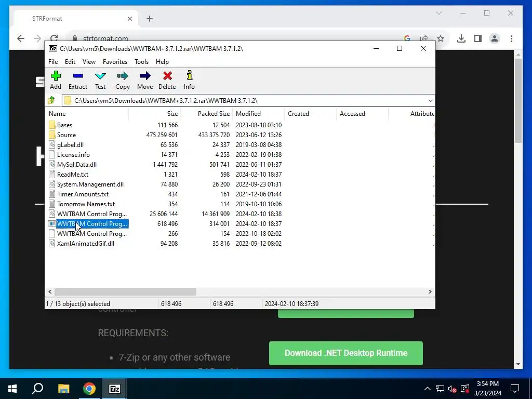Click the file list scroll right arrow
The width and height of the screenshot is (532, 399).
tap(430, 291)
